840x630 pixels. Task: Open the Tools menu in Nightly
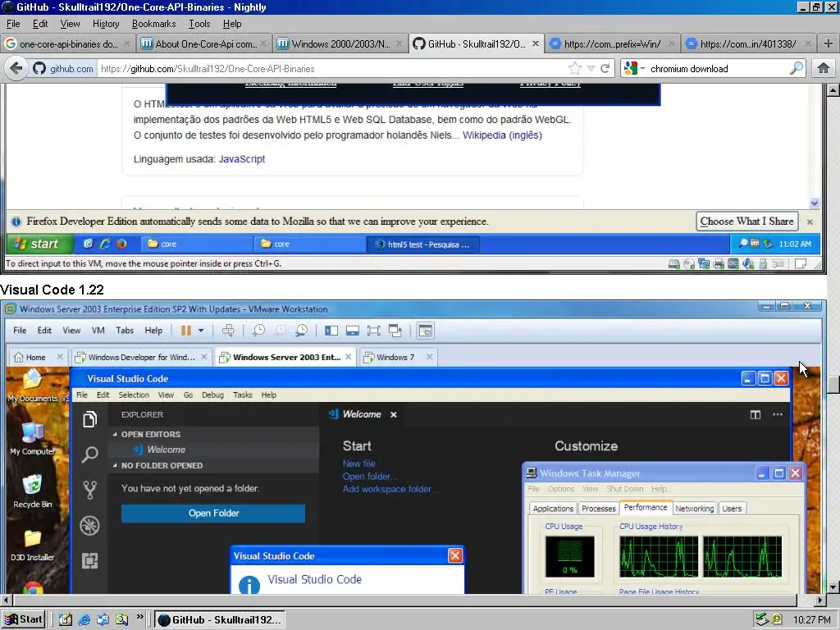(199, 24)
